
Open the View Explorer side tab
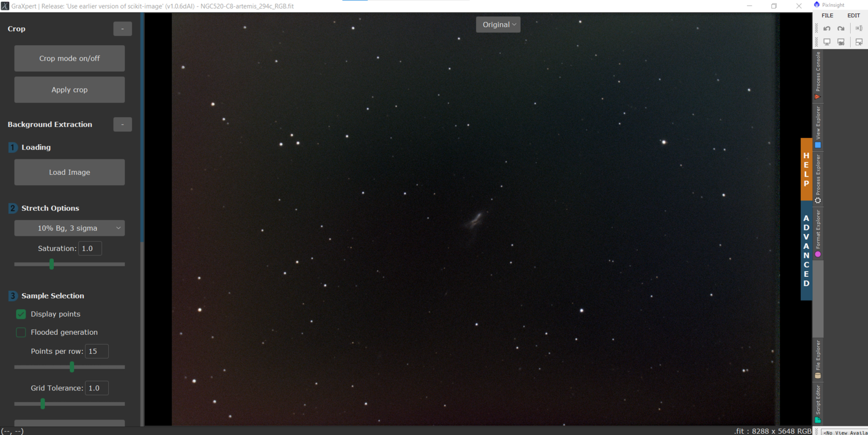tap(818, 127)
